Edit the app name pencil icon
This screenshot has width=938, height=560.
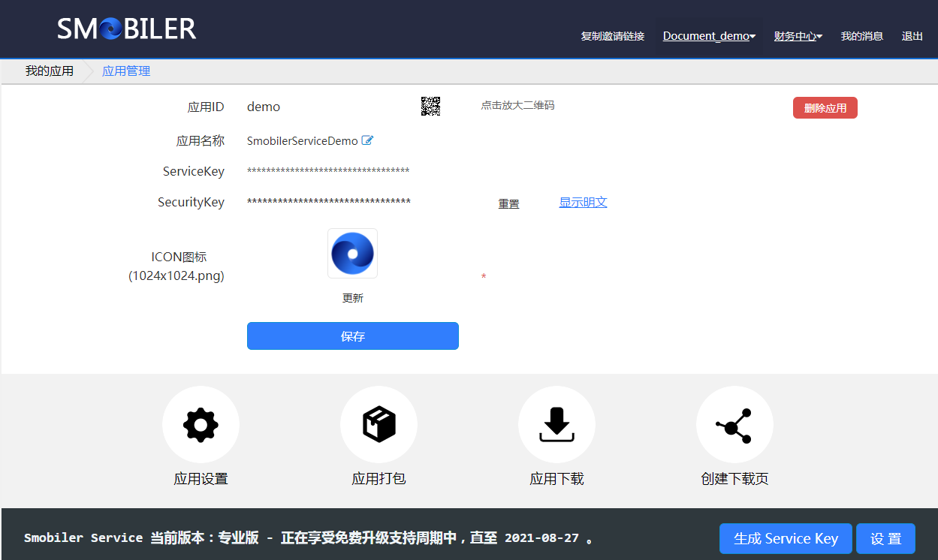coord(367,140)
